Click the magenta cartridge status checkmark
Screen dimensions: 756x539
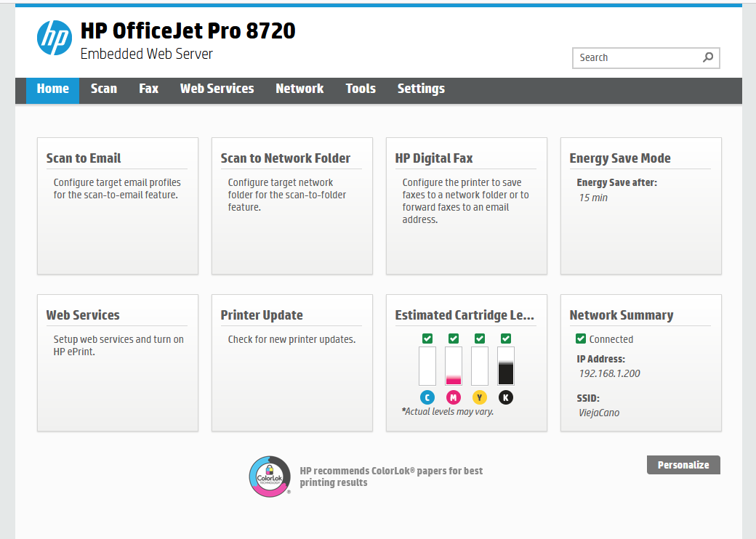coord(454,339)
